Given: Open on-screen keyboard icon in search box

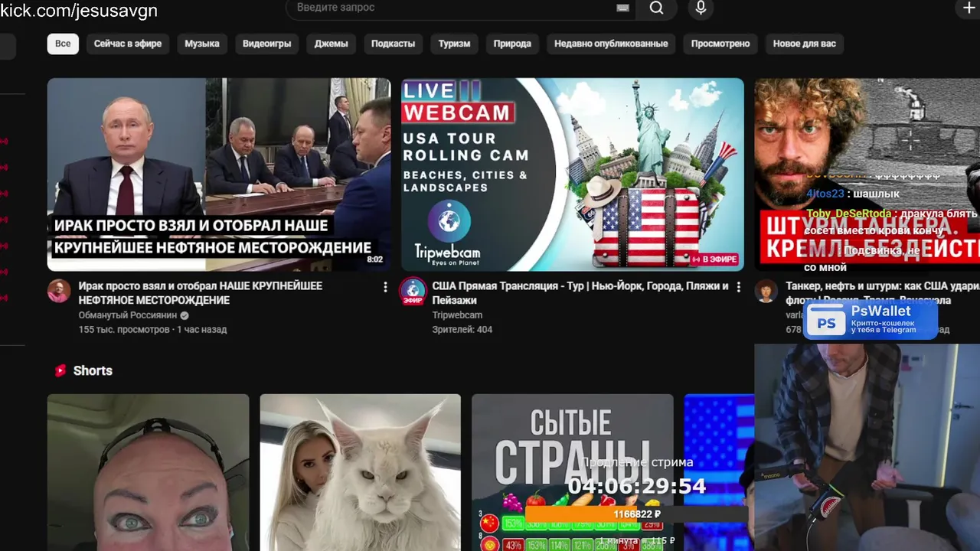Looking at the screenshot, I should (x=622, y=8).
